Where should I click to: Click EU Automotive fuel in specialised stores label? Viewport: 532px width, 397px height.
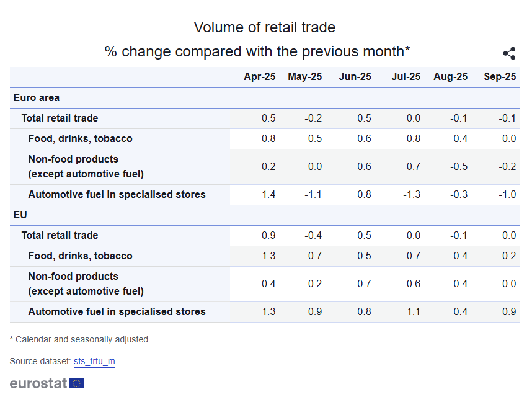pos(117,312)
